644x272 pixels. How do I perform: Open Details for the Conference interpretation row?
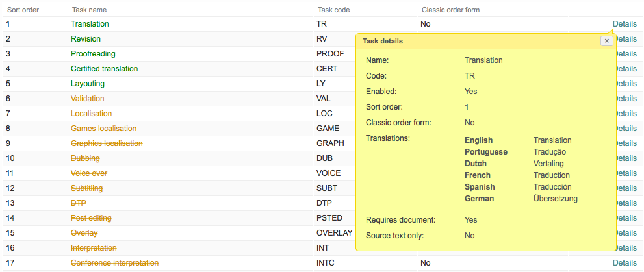coord(625,263)
